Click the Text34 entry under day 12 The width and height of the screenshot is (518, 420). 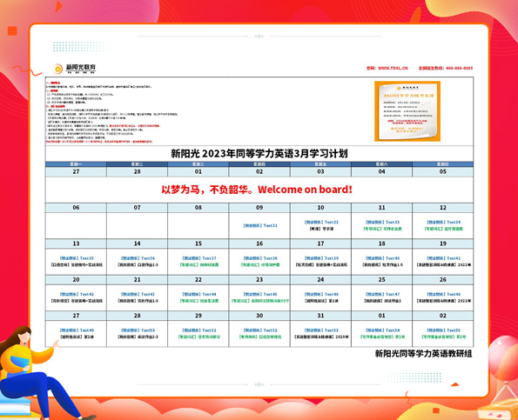tap(444, 223)
